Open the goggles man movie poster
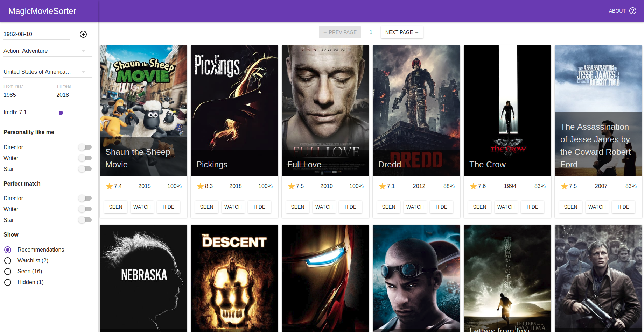644x332 pixels. pyautogui.click(x=416, y=278)
